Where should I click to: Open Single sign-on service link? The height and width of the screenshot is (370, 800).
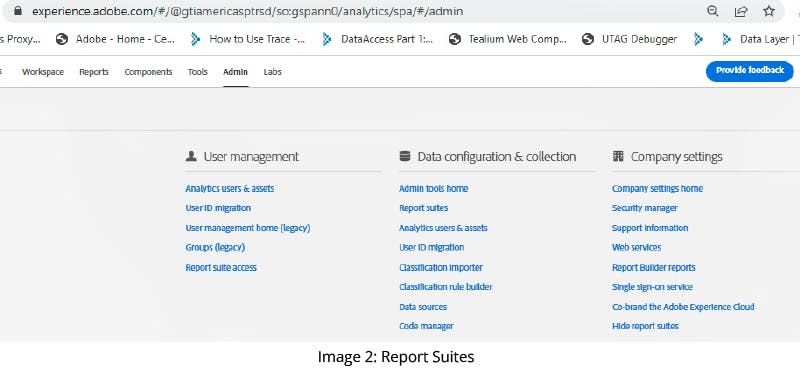click(652, 287)
